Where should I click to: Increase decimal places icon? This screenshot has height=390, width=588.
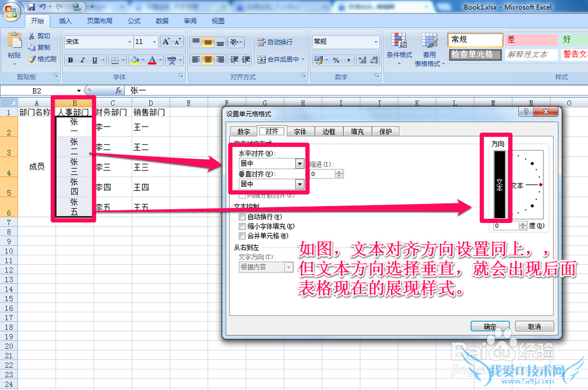362,60
